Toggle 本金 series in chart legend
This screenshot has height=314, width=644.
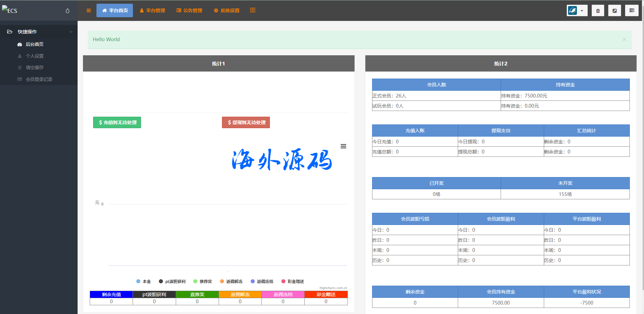point(143,281)
